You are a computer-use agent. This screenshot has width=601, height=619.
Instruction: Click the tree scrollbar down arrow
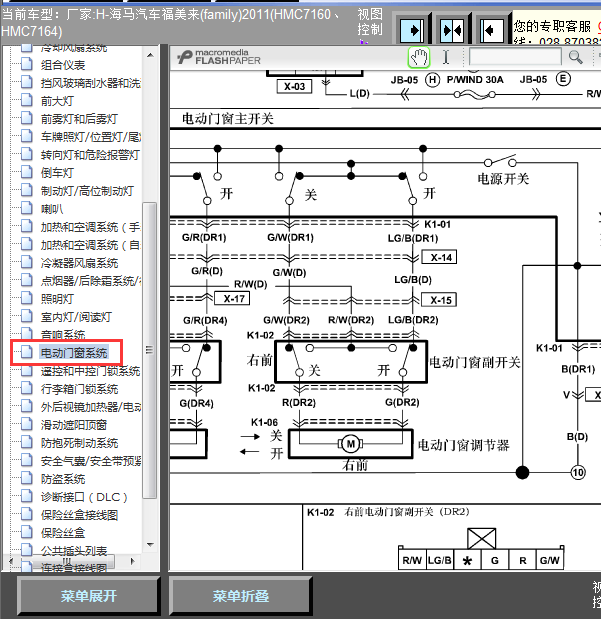coord(150,545)
